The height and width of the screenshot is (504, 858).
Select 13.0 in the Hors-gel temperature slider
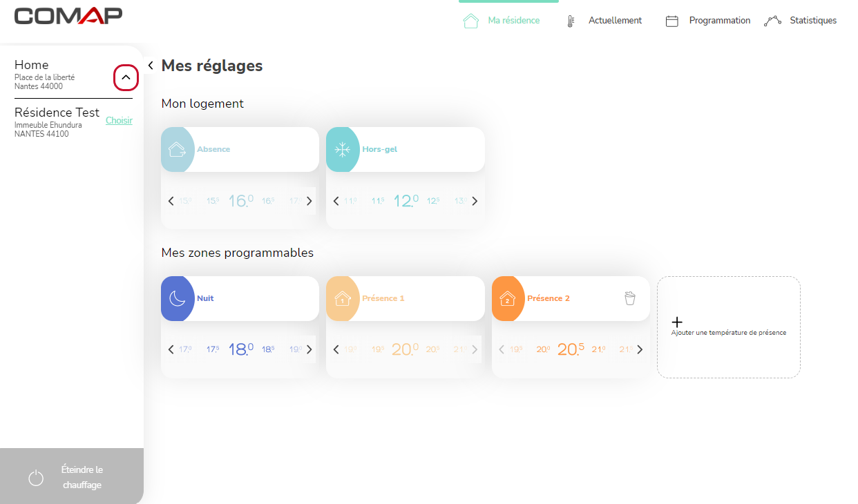point(461,201)
